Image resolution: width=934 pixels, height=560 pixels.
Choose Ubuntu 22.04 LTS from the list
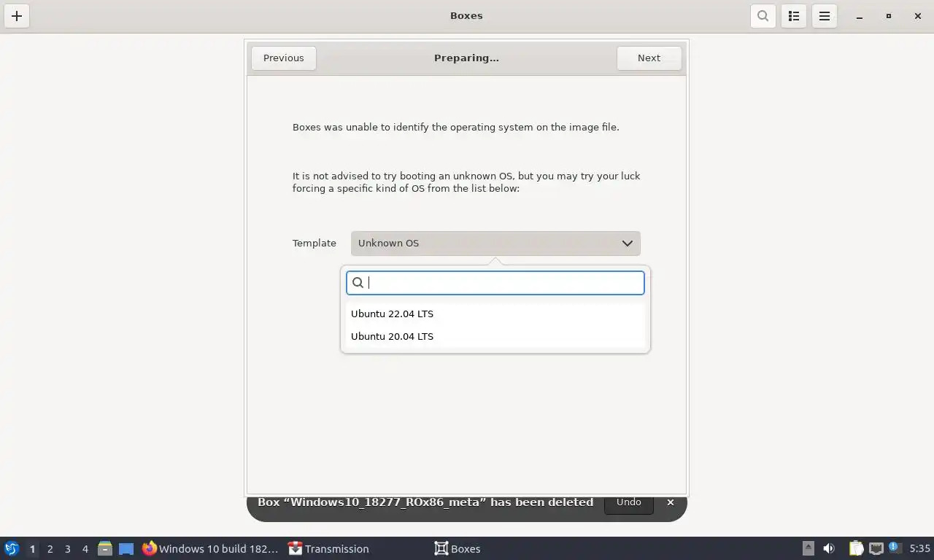[x=495, y=314]
